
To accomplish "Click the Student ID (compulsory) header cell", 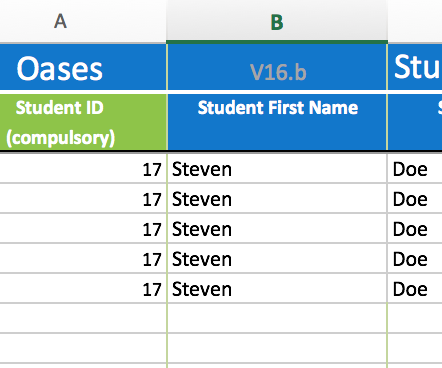I will pyautogui.click(x=83, y=122).
